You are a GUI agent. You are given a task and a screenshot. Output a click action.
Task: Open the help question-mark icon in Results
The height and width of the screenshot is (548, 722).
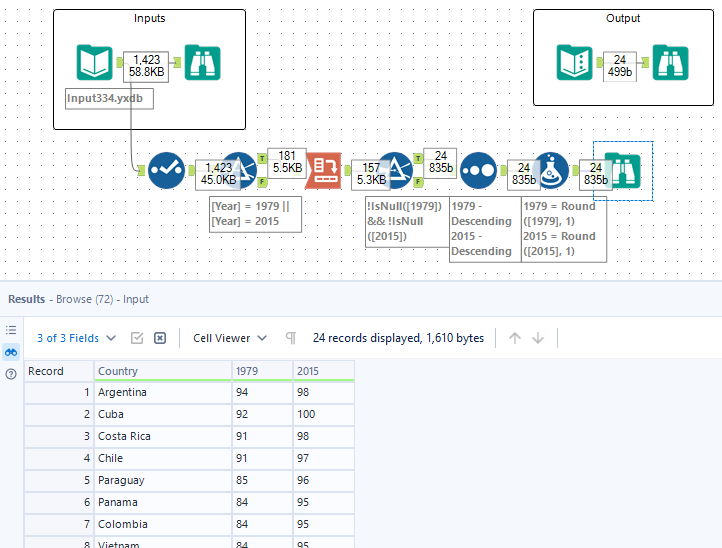tap(11, 374)
